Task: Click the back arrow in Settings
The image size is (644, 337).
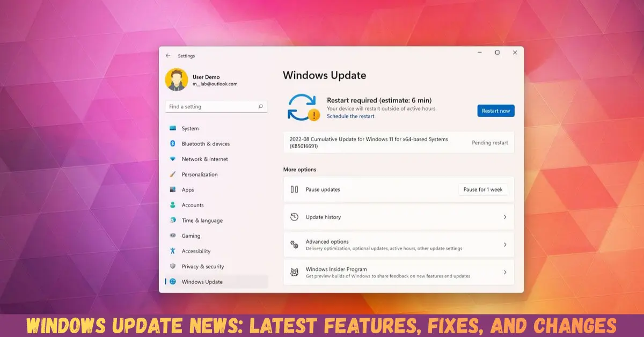Action: click(x=168, y=55)
